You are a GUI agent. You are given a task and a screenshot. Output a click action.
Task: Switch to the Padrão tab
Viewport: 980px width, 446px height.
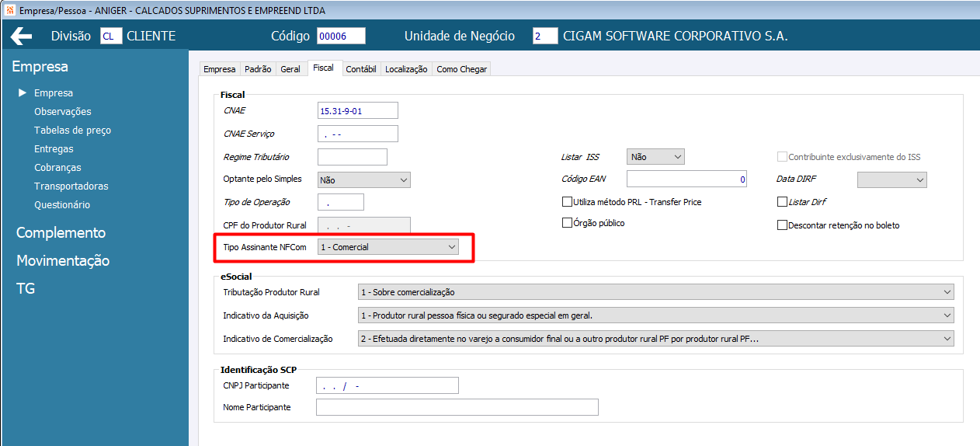pyautogui.click(x=258, y=69)
